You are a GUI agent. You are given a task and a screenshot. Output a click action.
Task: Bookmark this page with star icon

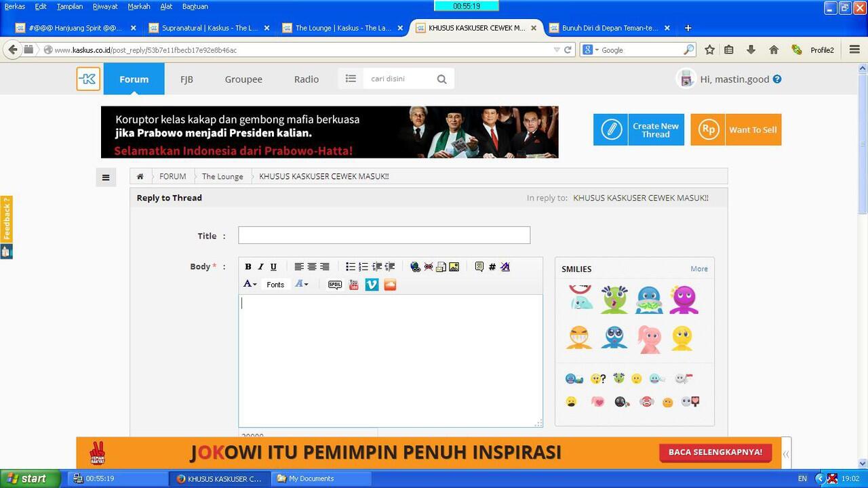[709, 49]
